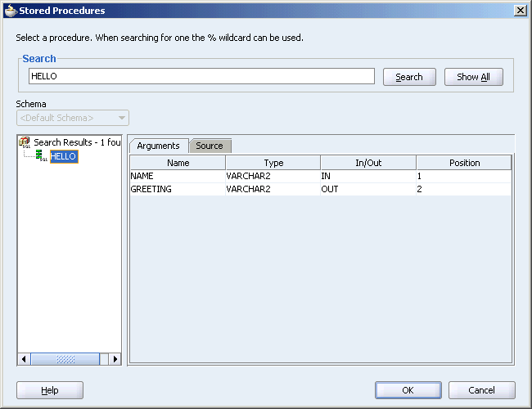Image resolution: width=532 pixels, height=409 pixels.
Task: Click the Stored Procedures title bar icon
Action: 10,10
